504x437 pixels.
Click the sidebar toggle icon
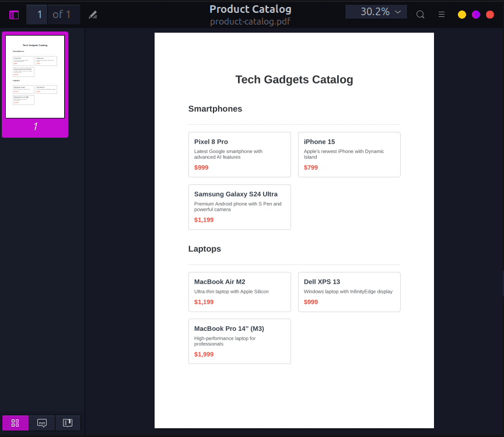13,14
